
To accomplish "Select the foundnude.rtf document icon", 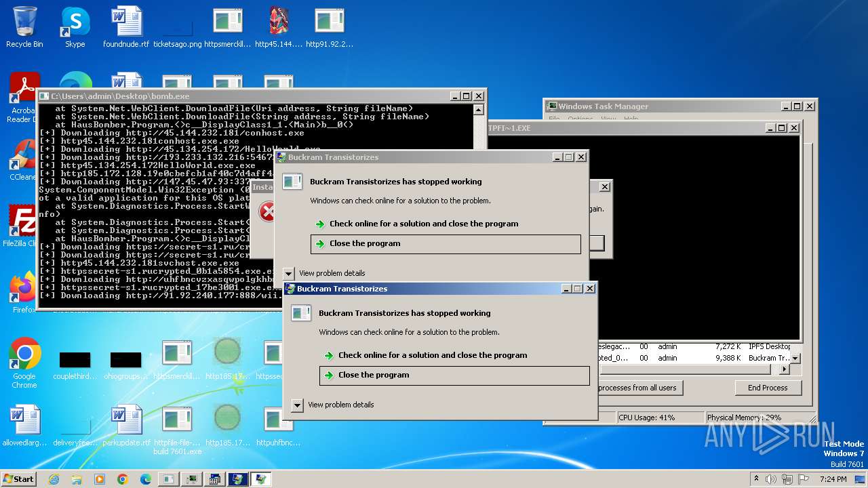I will click(x=126, y=27).
